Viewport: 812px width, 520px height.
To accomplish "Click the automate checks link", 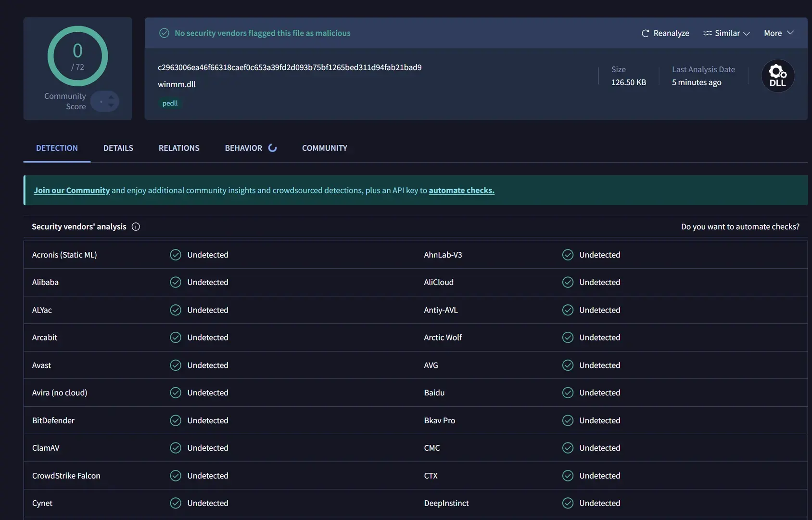I will (462, 190).
